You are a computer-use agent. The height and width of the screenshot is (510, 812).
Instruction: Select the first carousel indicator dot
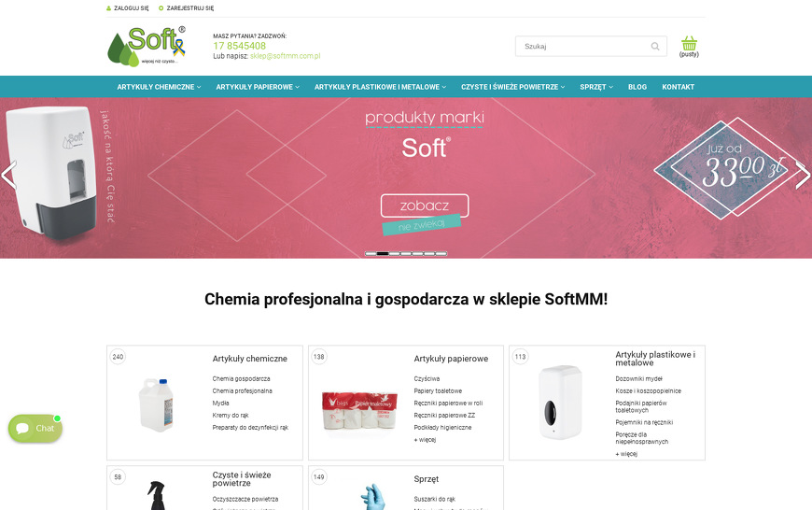(x=371, y=253)
